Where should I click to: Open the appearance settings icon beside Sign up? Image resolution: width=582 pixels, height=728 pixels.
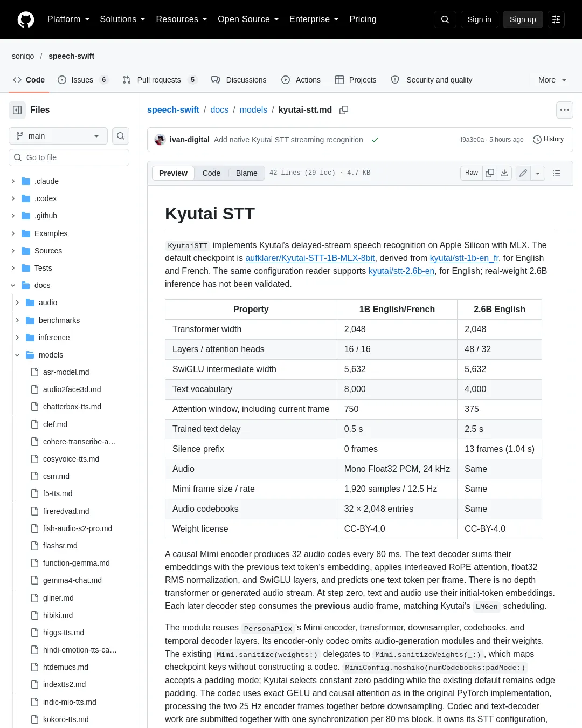pyautogui.click(x=556, y=19)
